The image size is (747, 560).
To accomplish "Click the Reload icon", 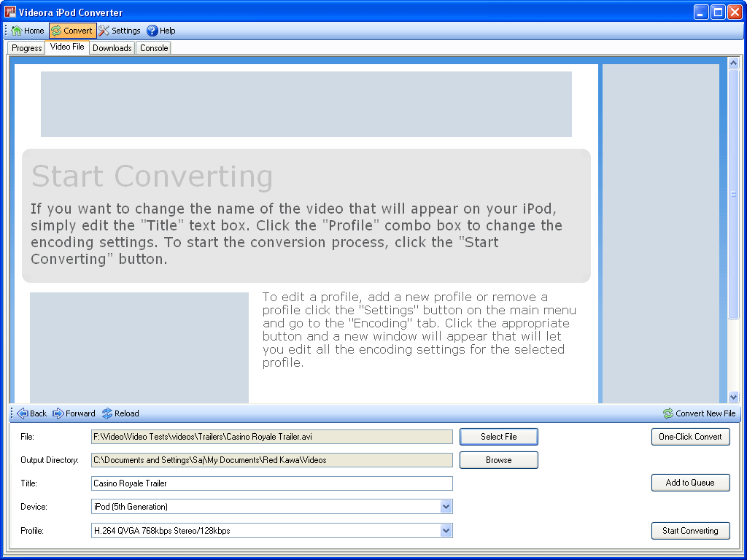I will (x=107, y=413).
